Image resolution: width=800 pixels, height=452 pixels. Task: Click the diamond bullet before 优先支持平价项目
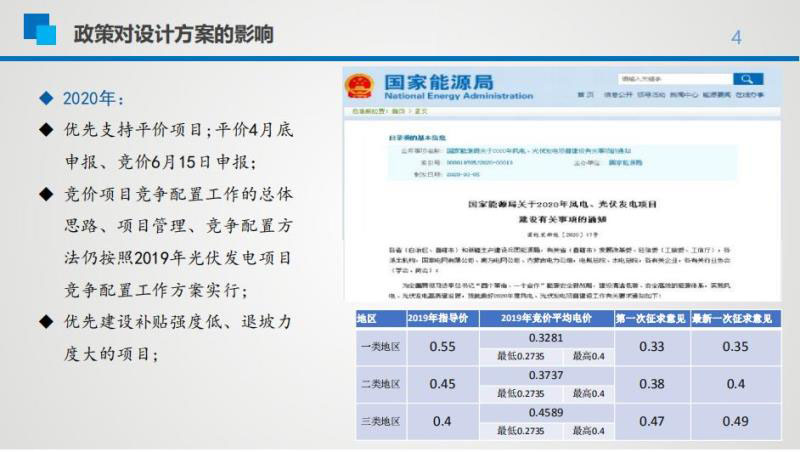44,130
